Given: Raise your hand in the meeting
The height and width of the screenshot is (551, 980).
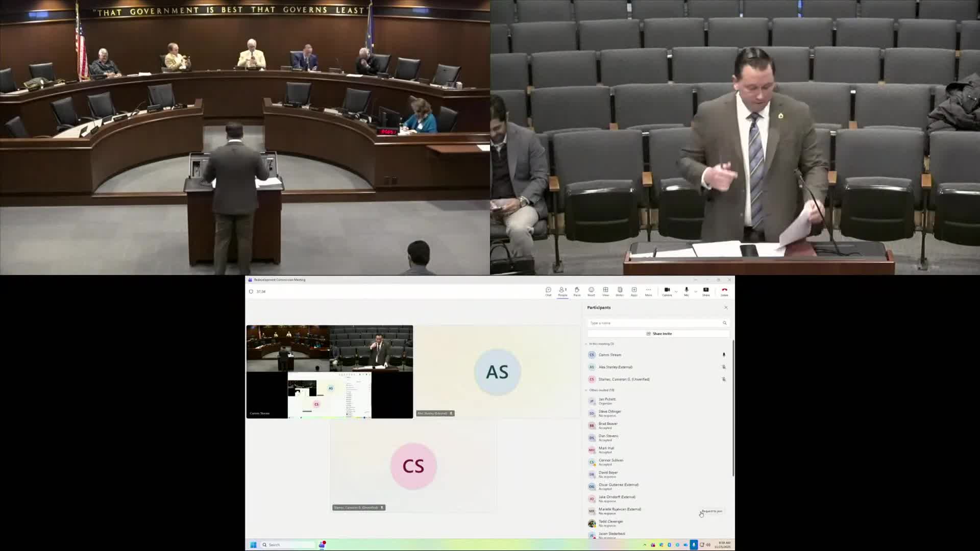Looking at the screenshot, I should [577, 291].
